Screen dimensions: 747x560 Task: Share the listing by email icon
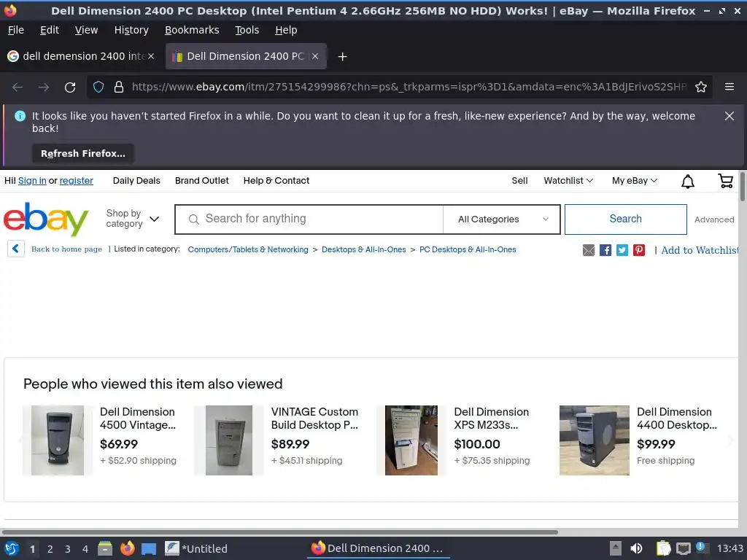pyautogui.click(x=589, y=250)
